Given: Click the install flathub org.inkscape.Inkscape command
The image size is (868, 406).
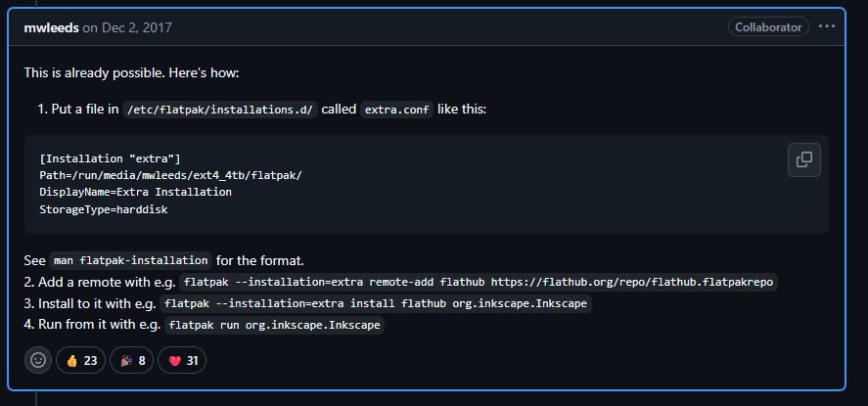Looking at the screenshot, I should click(376, 303).
